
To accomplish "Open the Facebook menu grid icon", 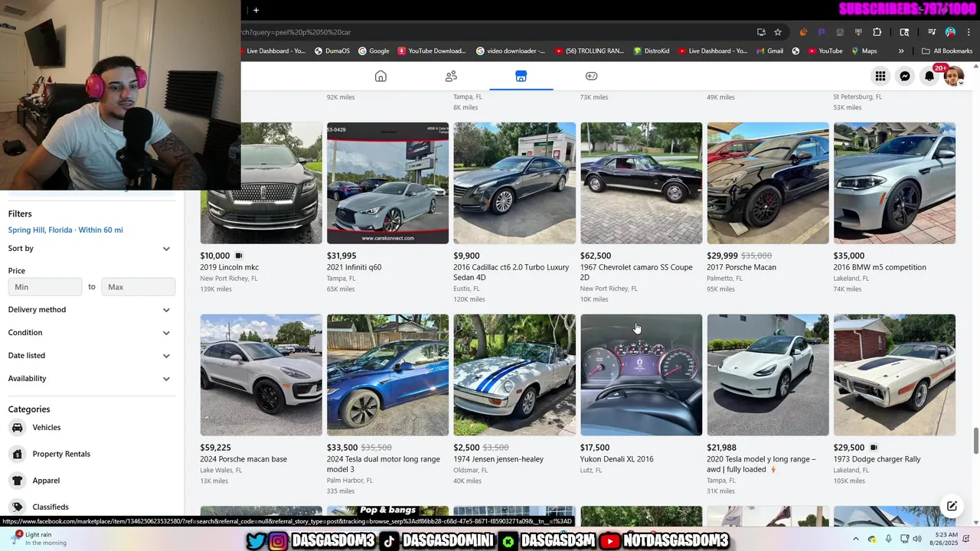I will [x=880, y=76].
